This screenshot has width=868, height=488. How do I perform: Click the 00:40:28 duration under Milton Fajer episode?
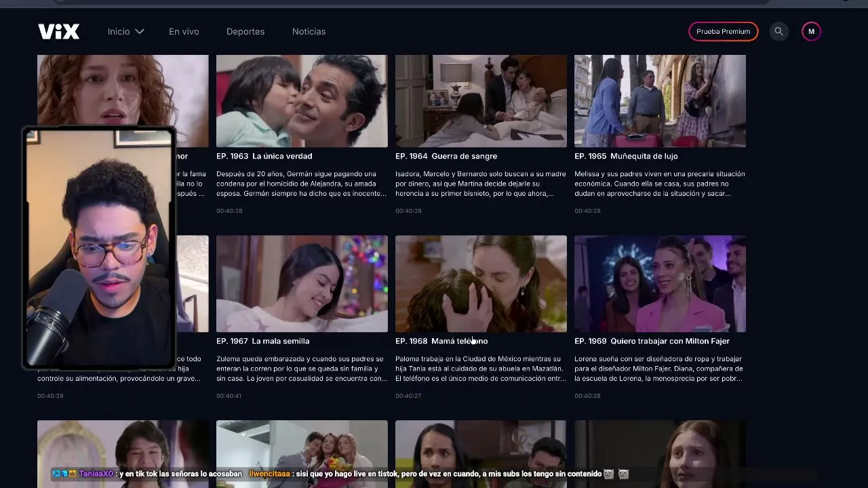pos(587,396)
